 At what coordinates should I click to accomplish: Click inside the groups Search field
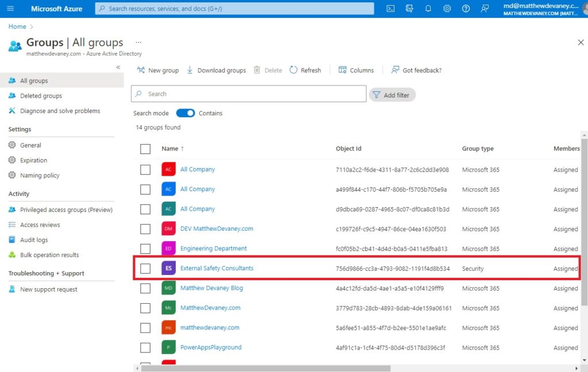point(248,94)
